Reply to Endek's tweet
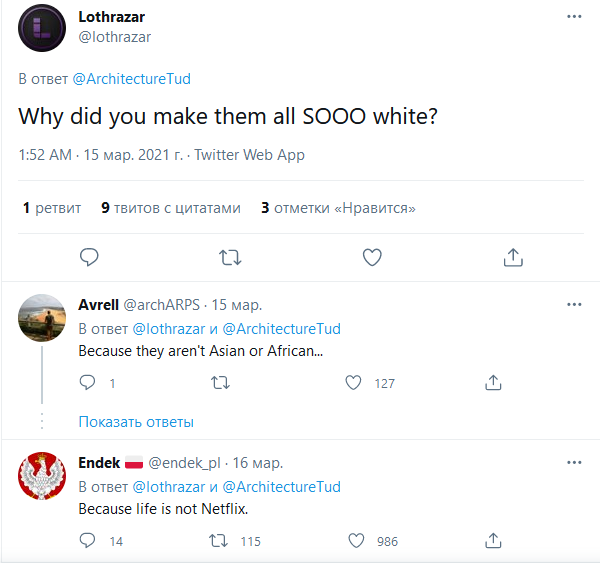The height and width of the screenshot is (563, 600). click(x=87, y=541)
